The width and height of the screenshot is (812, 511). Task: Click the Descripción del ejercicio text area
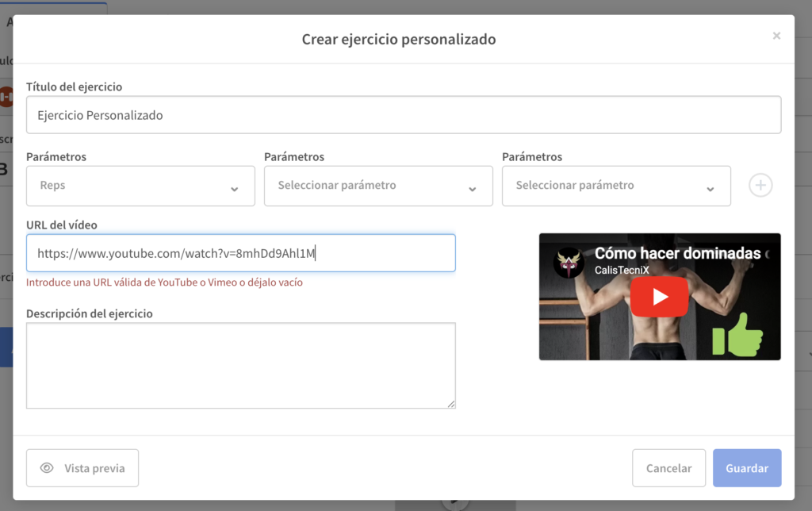pos(240,365)
